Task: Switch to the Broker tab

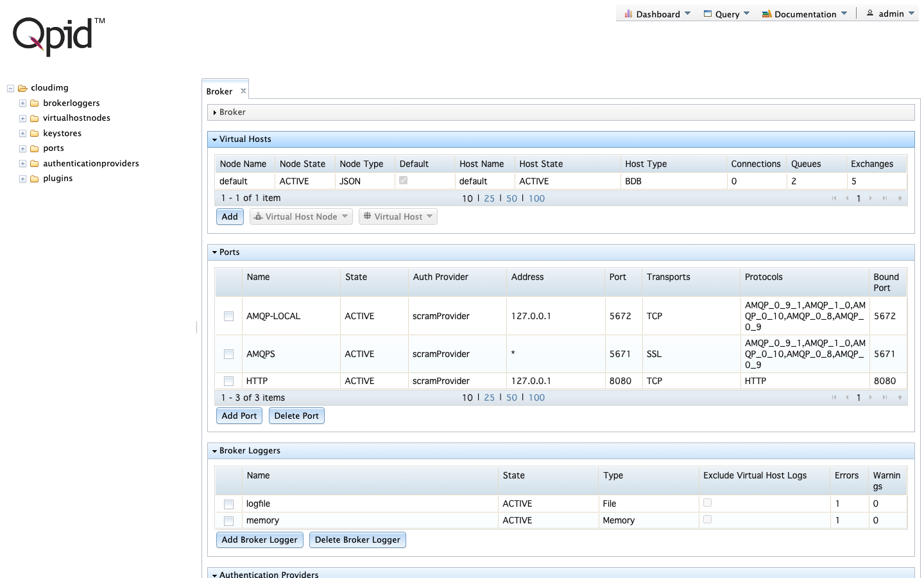Action: coord(219,92)
